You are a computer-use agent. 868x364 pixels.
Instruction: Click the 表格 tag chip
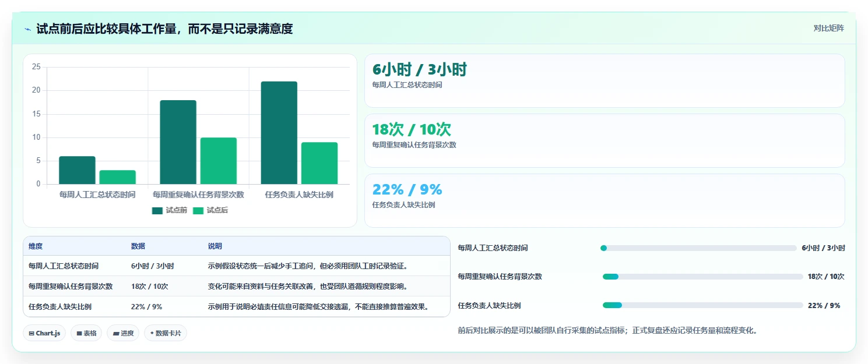[x=86, y=333]
